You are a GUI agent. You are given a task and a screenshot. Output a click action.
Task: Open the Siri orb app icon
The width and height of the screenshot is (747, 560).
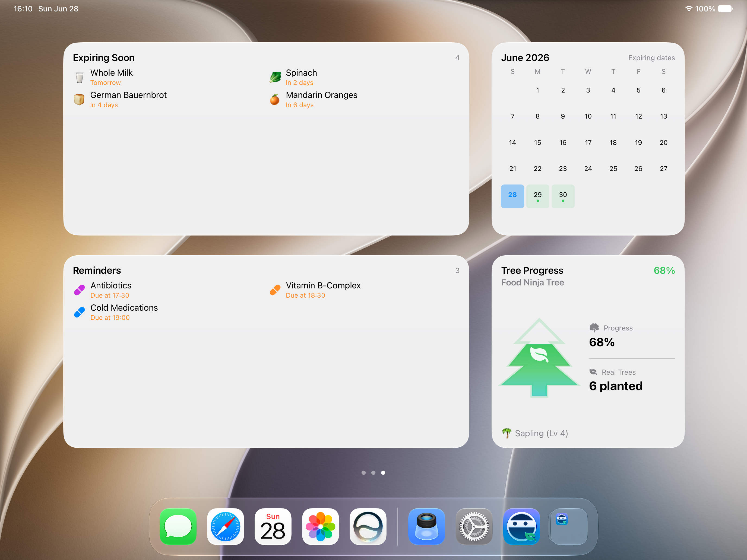[368, 526]
